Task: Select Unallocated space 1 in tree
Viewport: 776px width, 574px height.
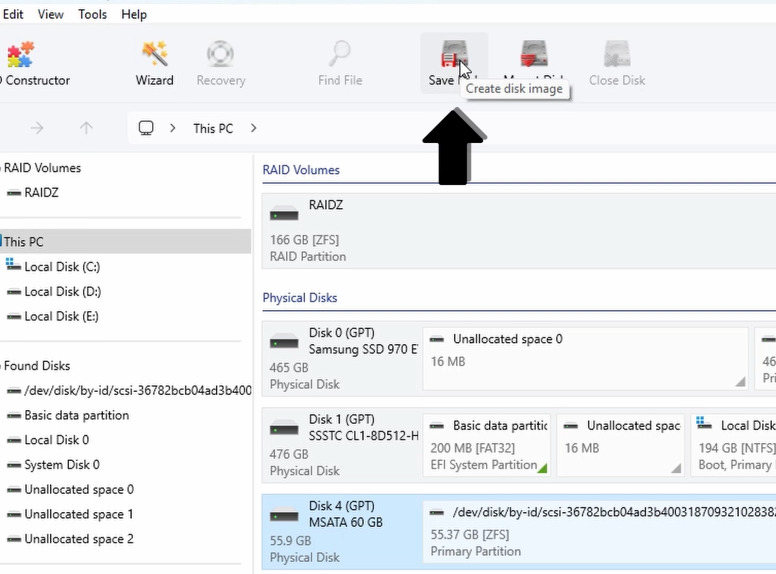Action: pos(79,514)
